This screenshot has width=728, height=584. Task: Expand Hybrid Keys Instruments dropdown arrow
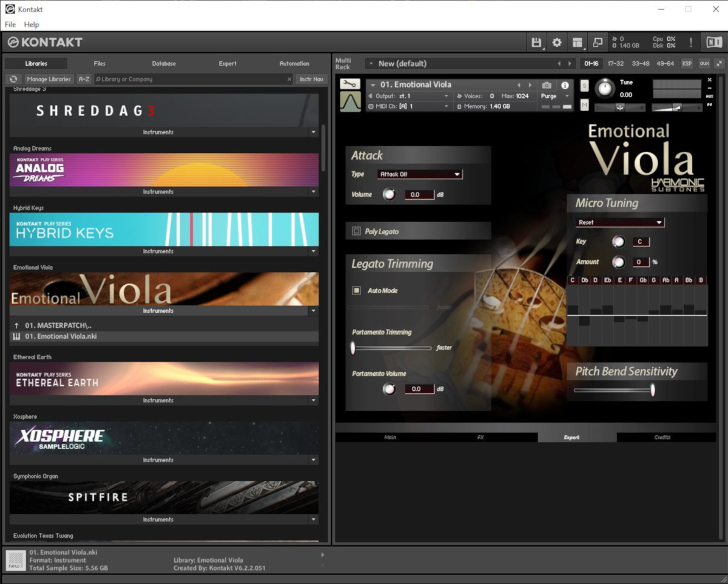coord(314,251)
